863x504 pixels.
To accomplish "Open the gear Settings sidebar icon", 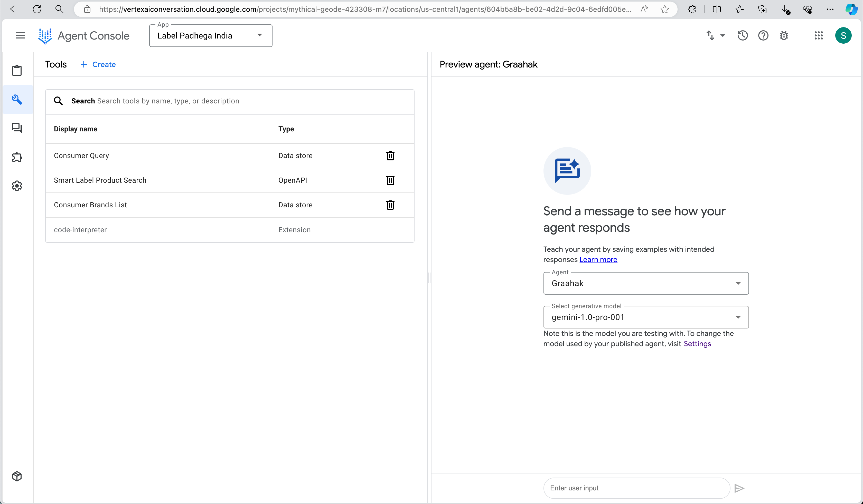I will [17, 186].
